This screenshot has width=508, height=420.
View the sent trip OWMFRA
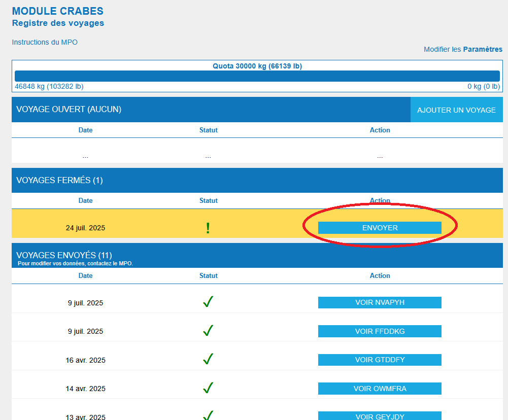[380, 389]
